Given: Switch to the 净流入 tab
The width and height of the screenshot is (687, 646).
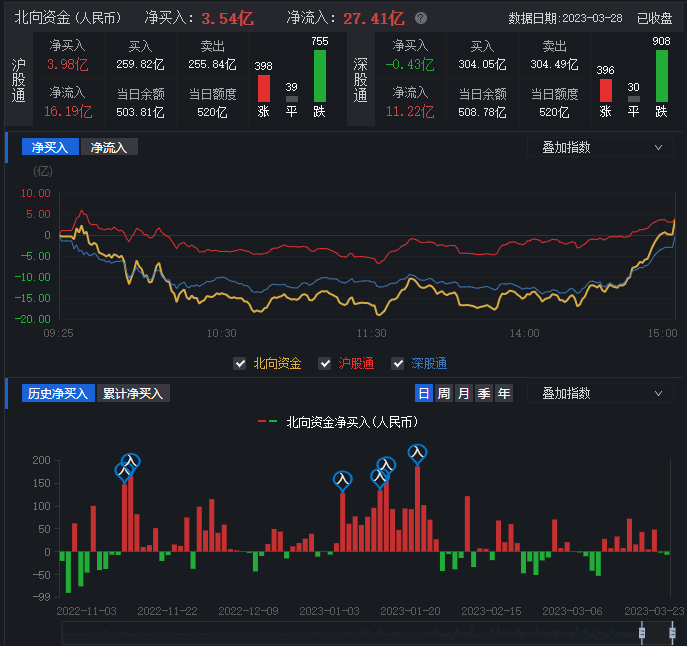Looking at the screenshot, I should coord(109,147).
